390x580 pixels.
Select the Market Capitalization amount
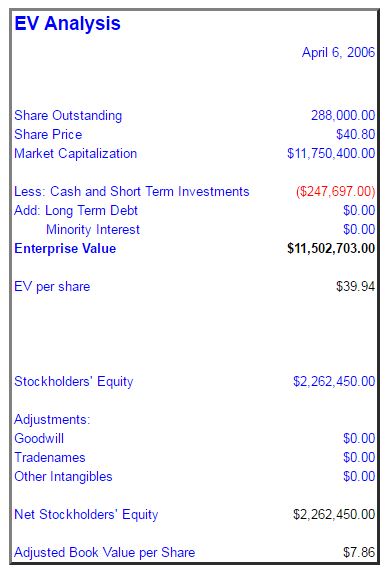331,153
